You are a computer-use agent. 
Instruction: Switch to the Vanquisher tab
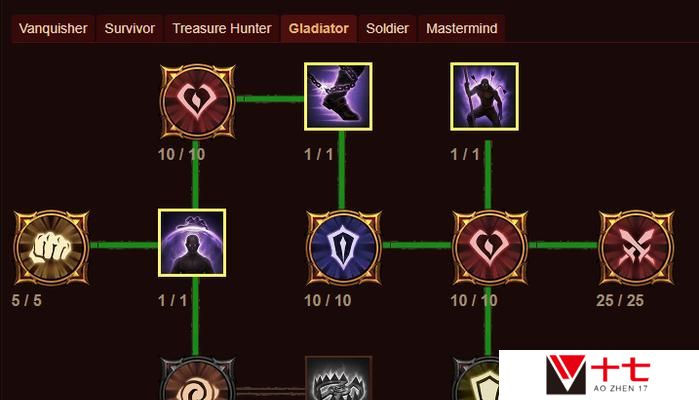pyautogui.click(x=53, y=29)
